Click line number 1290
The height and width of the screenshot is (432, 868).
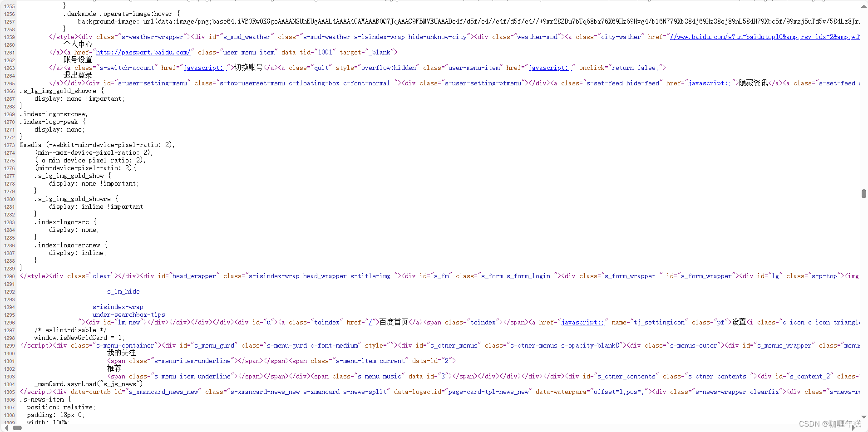coord(10,276)
